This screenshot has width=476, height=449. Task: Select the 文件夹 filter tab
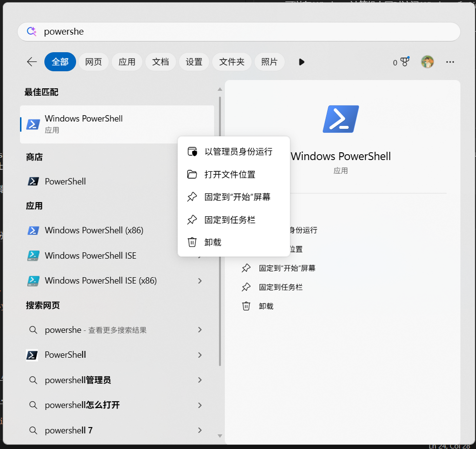(x=232, y=62)
